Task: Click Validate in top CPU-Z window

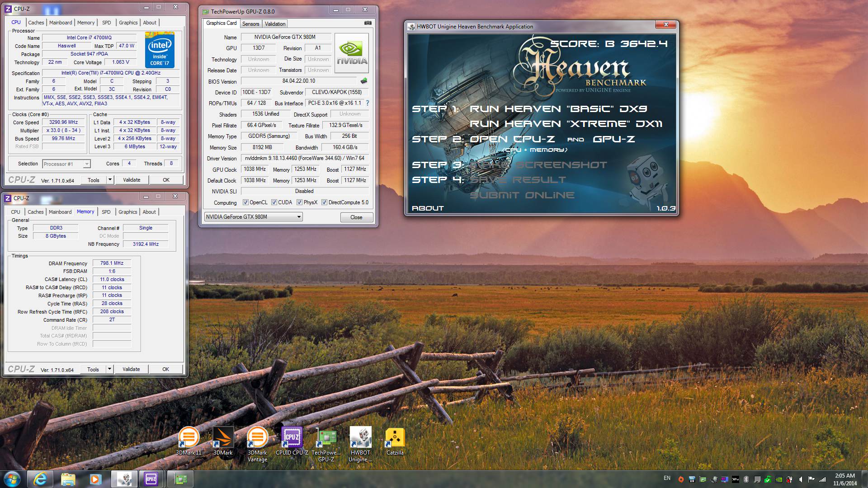Action: pyautogui.click(x=132, y=180)
